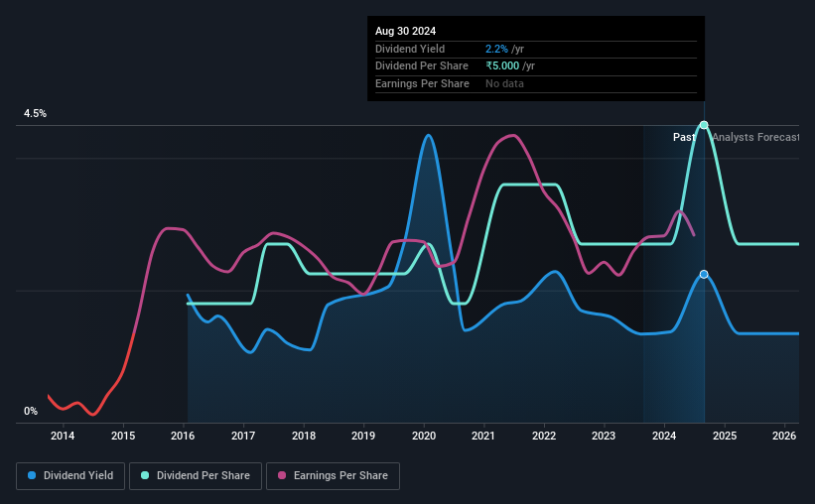Click the 'Past' chart label
Screen dimensions: 815x504
684,137
